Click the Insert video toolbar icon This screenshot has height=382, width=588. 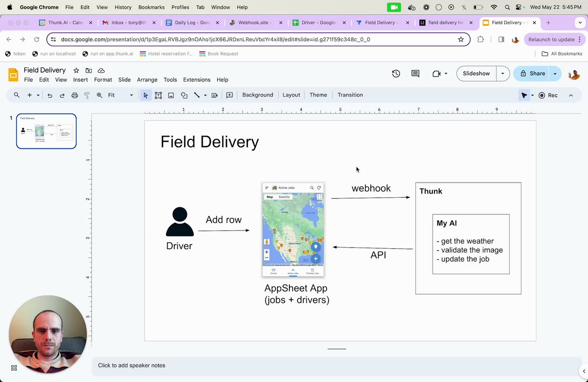(x=215, y=95)
